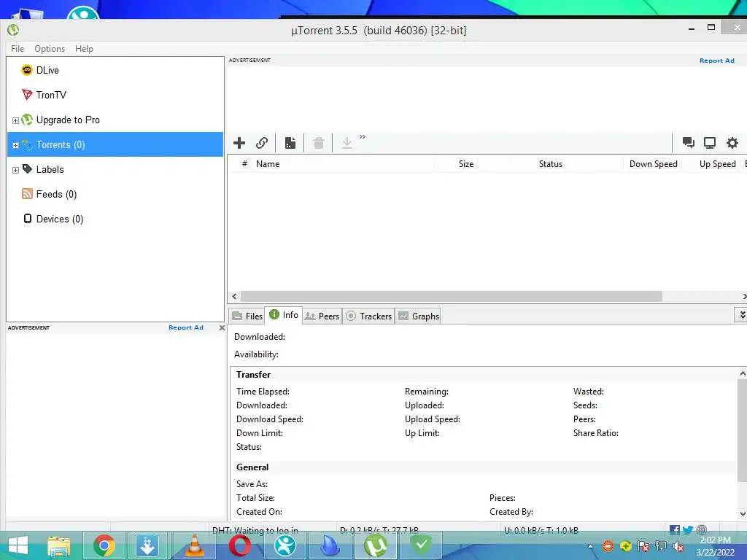Click the blue shark fin taskbar icon

click(x=330, y=545)
